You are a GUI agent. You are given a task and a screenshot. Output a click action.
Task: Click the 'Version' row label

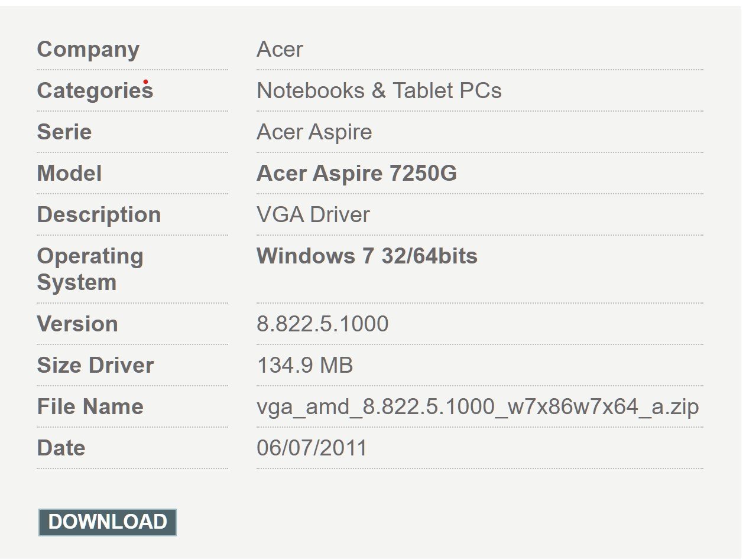[77, 324]
